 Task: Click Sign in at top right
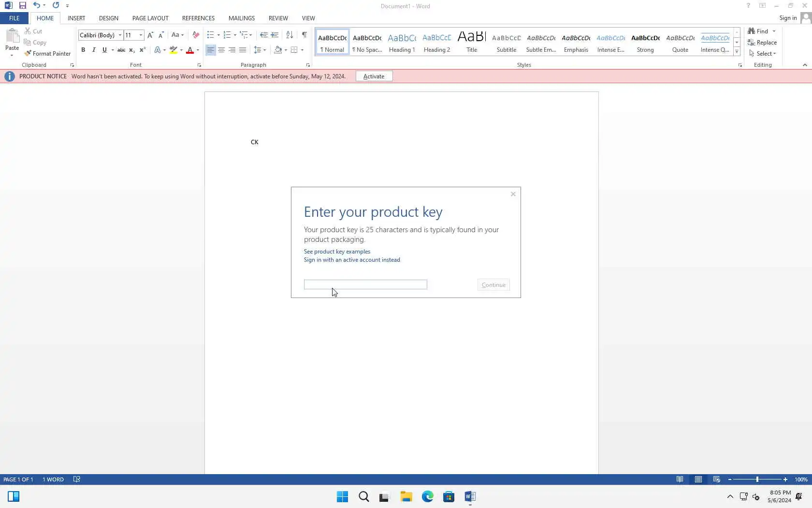(788, 18)
